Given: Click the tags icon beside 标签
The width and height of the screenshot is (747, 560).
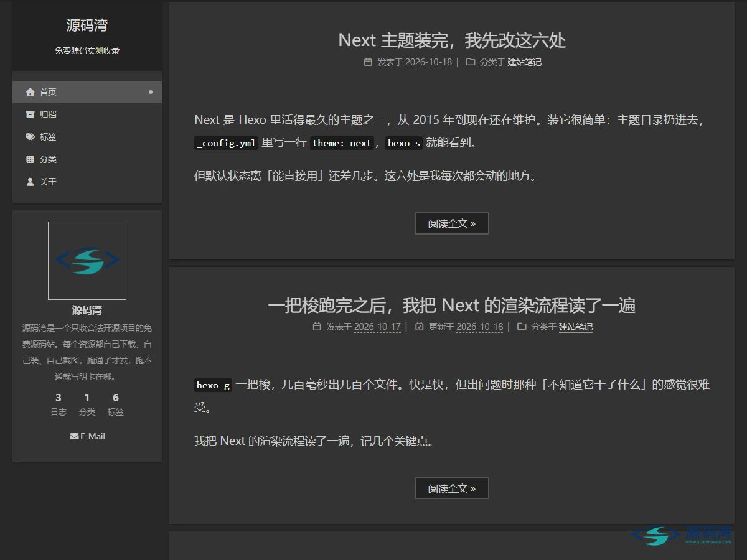Looking at the screenshot, I should 30,137.
